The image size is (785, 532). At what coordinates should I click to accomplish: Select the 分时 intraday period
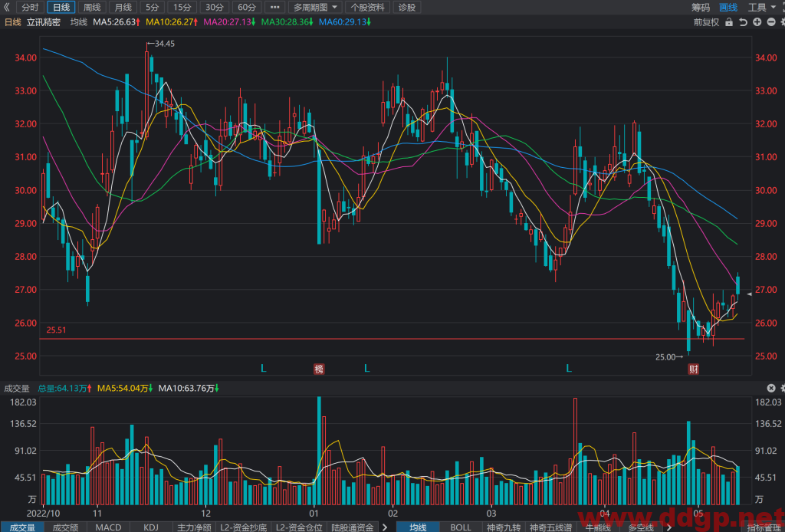coord(30,7)
